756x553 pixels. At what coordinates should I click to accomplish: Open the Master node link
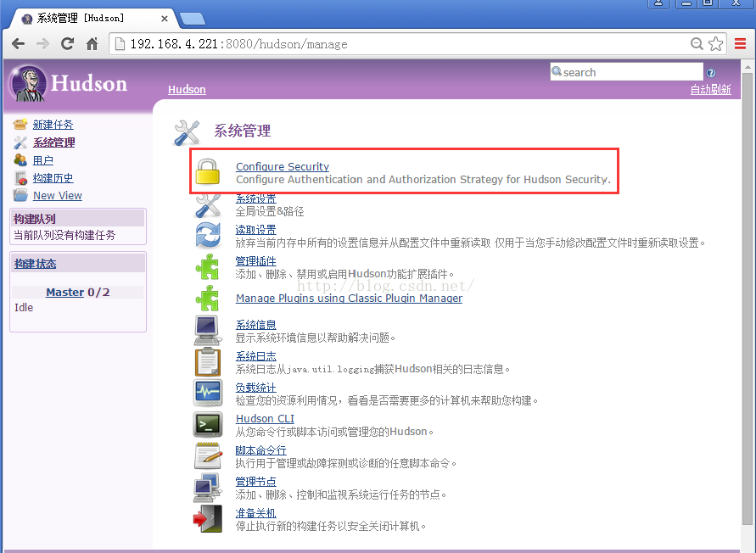65,292
